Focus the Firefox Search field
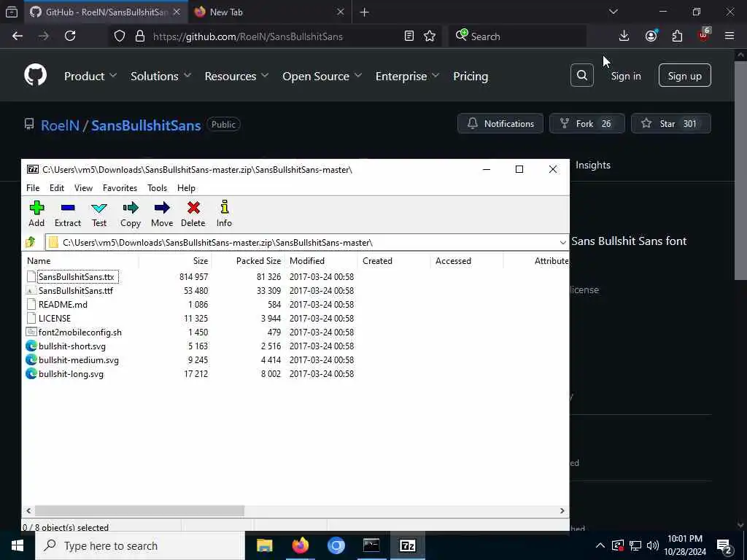The width and height of the screenshot is (747, 560). tap(517, 36)
